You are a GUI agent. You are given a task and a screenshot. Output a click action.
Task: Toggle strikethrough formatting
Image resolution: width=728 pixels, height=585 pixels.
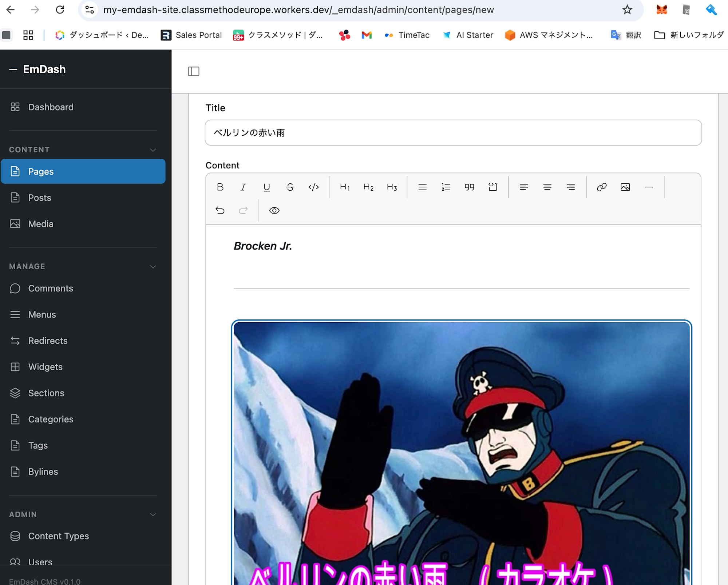click(290, 187)
